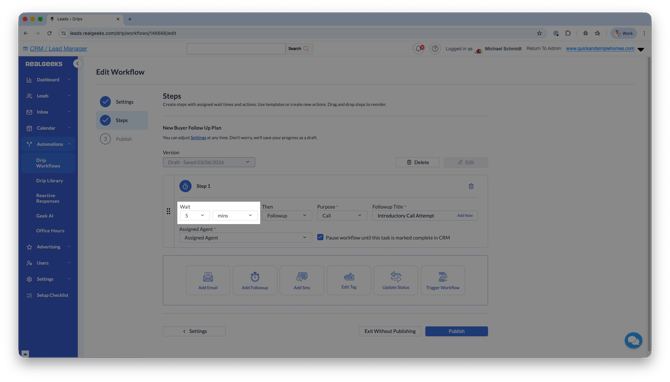Expand the account dropdown arrow

[641, 49]
